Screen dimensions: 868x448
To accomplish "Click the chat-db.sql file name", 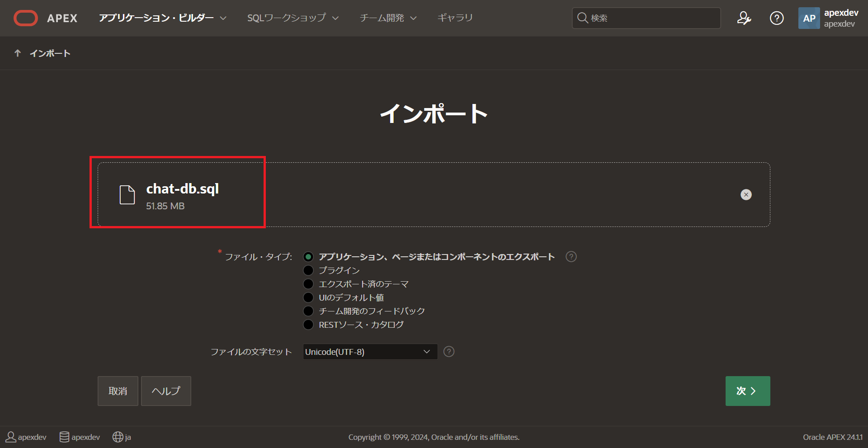I will (183, 189).
